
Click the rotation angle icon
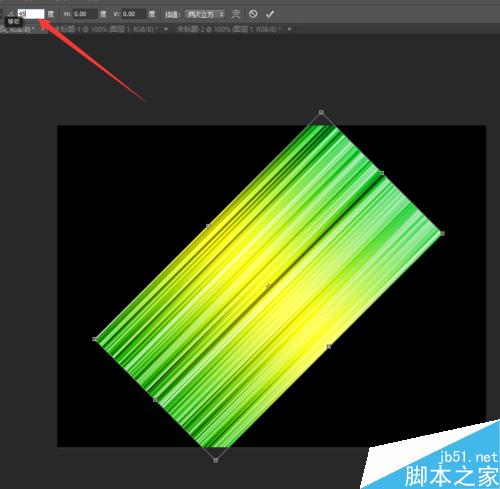tap(11, 14)
